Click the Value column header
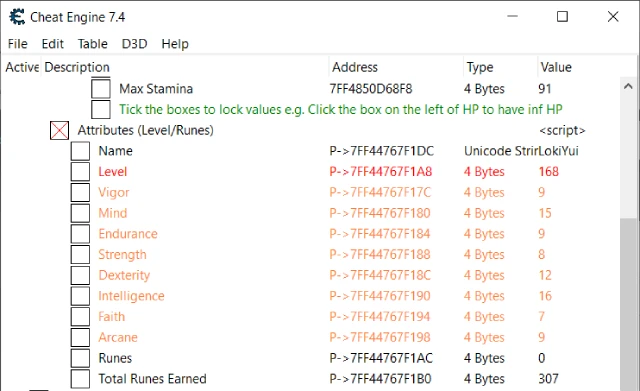 pyautogui.click(x=556, y=67)
